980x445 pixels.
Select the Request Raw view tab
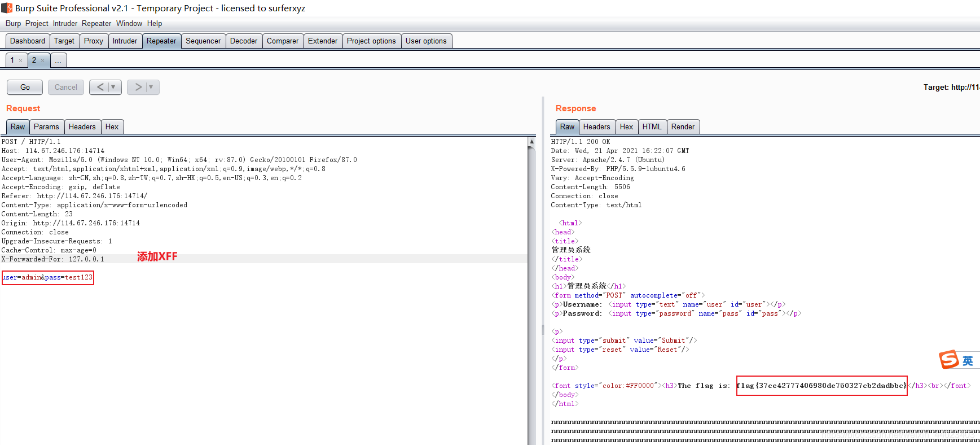coord(18,126)
